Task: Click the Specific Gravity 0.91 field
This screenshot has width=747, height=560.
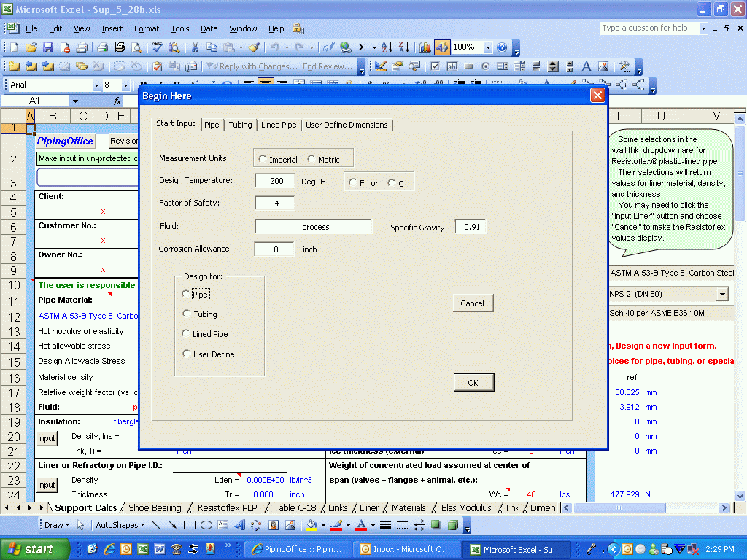Action: (x=471, y=227)
